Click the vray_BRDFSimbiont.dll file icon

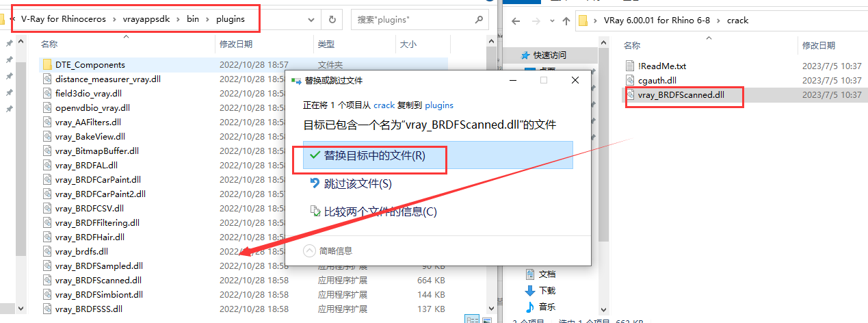point(47,294)
